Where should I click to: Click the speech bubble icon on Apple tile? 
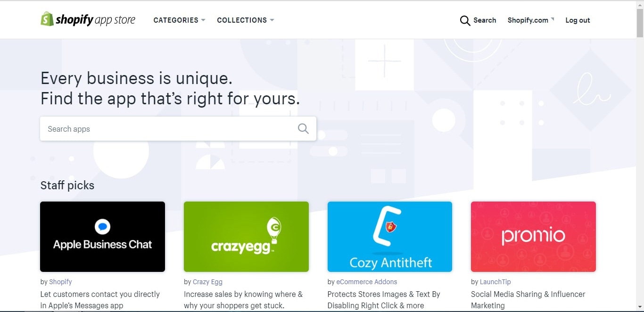[102, 227]
